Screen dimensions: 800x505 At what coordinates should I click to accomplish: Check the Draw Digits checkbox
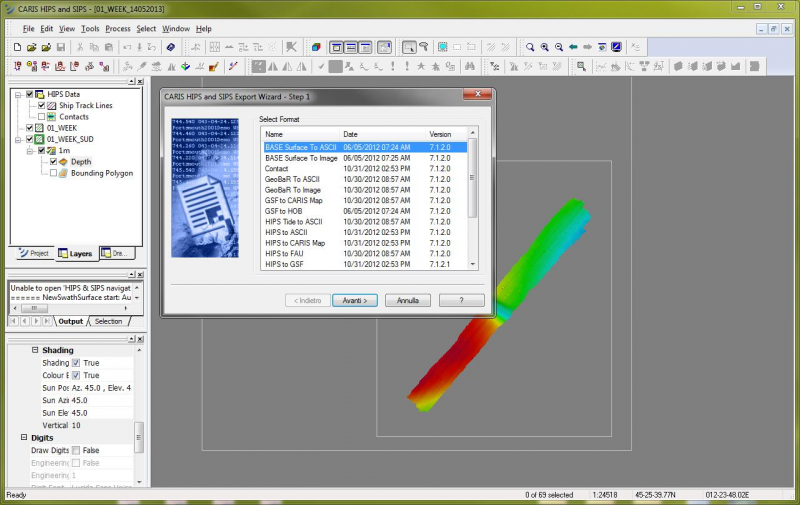pyautogui.click(x=76, y=450)
